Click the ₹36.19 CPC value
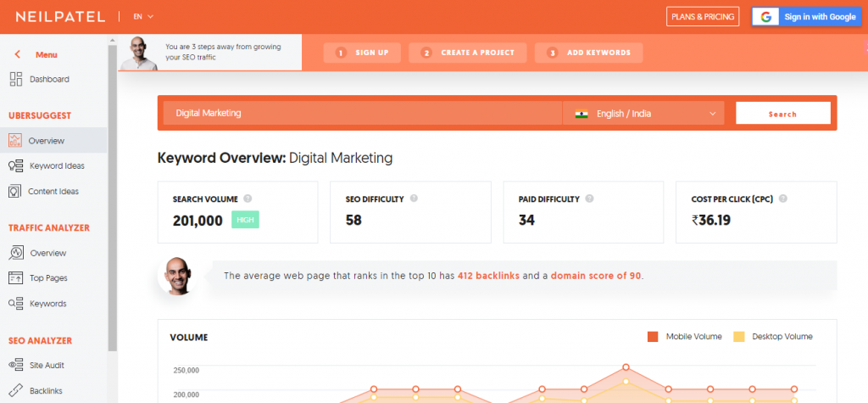This screenshot has height=403, width=868. (x=711, y=220)
